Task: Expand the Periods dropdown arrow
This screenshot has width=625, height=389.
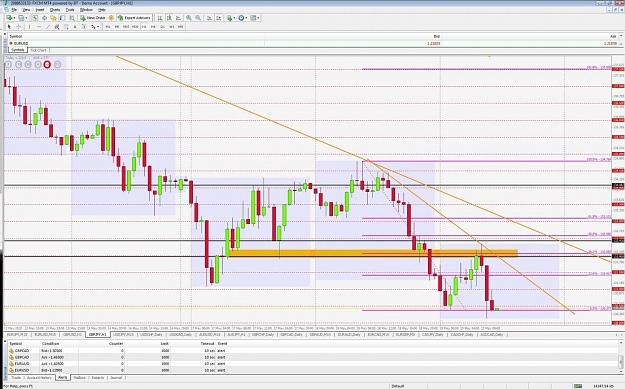Action: pyautogui.click(x=247, y=18)
